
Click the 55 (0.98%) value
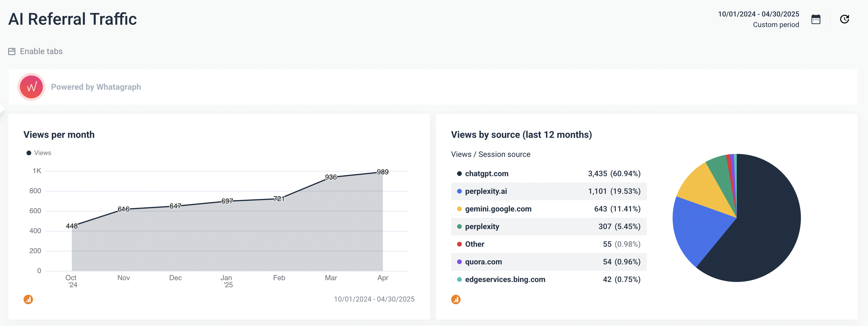tap(622, 244)
